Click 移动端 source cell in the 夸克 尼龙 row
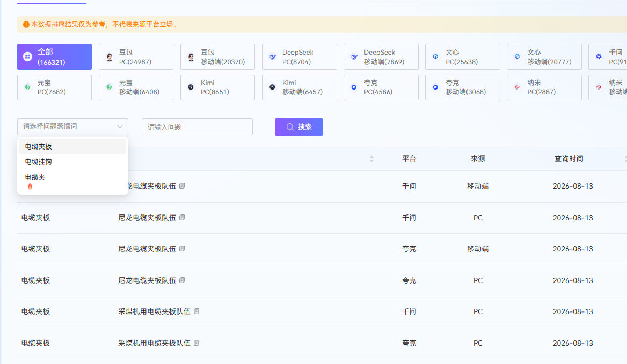This screenshot has width=627, height=364. (x=478, y=249)
